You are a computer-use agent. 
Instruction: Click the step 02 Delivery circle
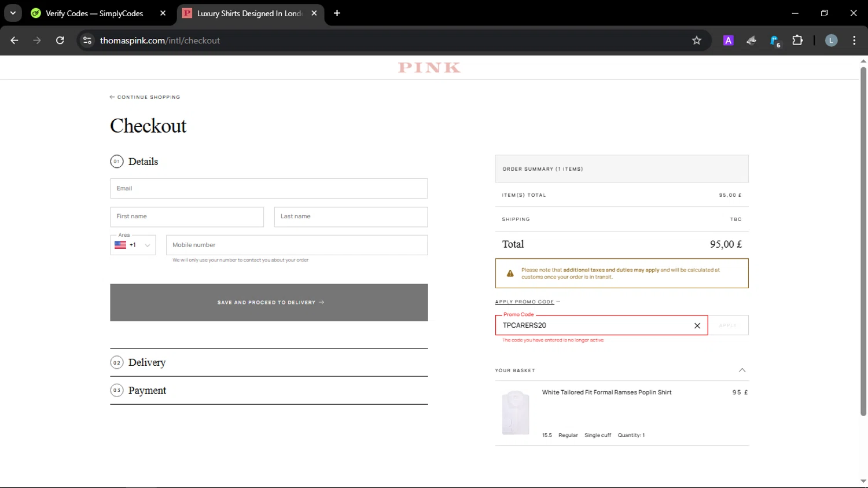117,362
